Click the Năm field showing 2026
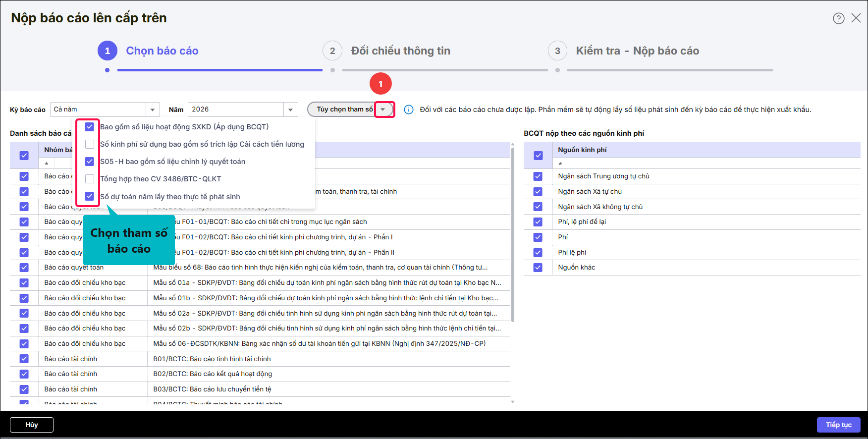Image resolution: width=868 pixels, height=439 pixels. tap(236, 110)
